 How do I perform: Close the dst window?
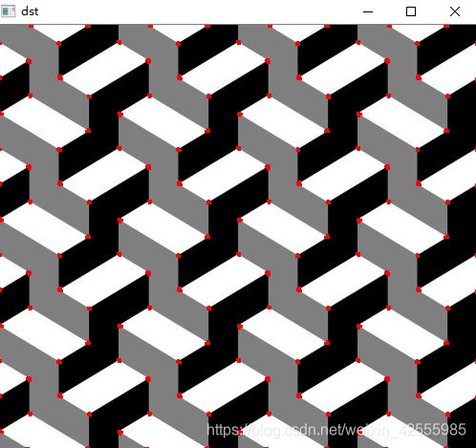tap(455, 11)
